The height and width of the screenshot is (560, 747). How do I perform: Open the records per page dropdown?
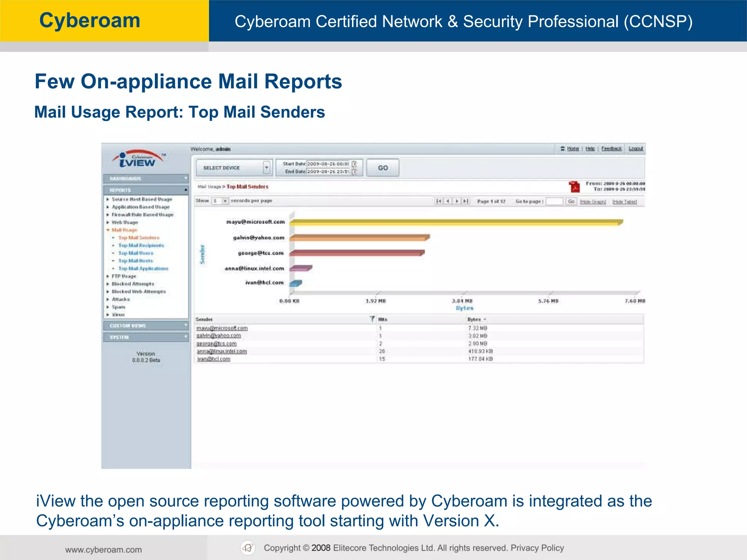click(220, 201)
